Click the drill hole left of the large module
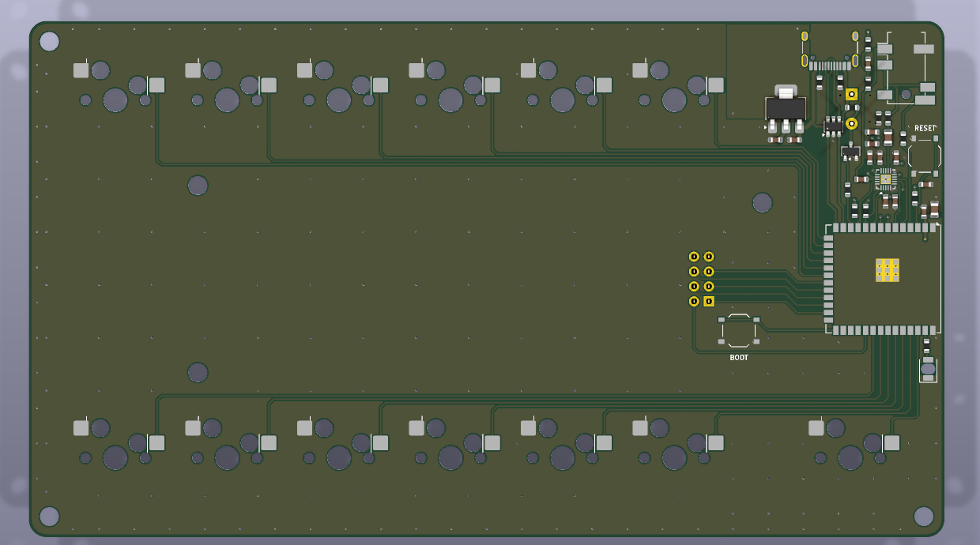980x545 pixels. pos(762,203)
